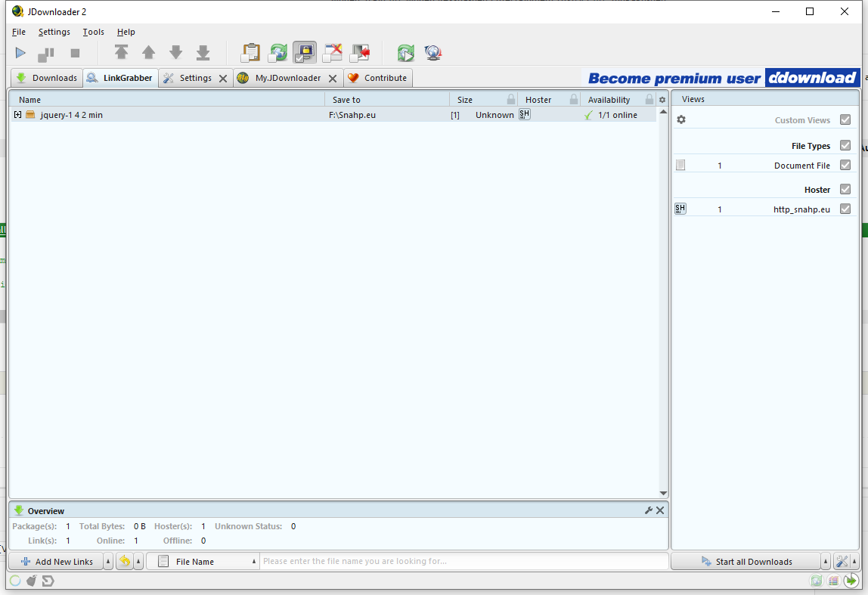Toggle the File Types checkbox
Image resolution: width=868 pixels, height=595 pixels.
tap(845, 145)
